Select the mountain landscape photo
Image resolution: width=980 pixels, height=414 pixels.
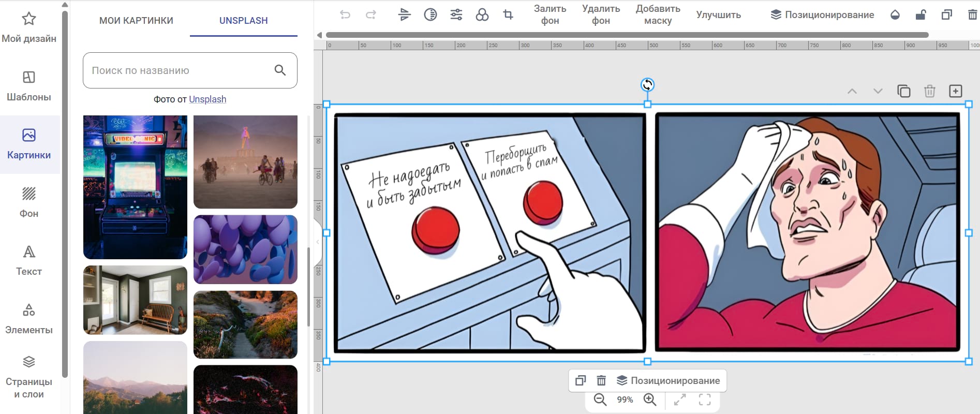click(135, 377)
